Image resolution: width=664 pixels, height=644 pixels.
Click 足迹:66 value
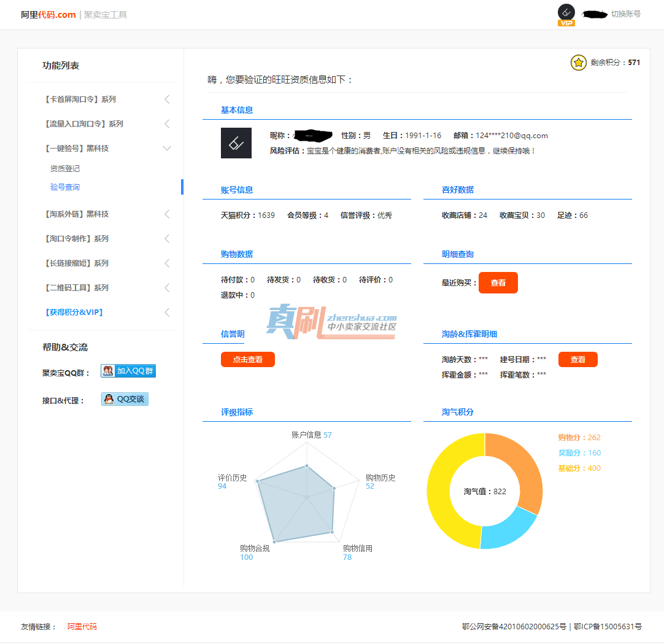pos(572,215)
